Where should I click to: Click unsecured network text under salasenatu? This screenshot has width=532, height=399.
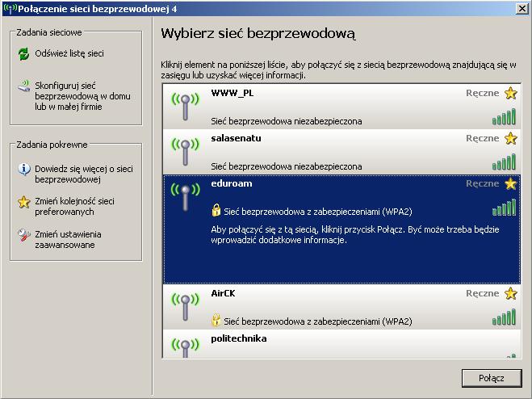click(x=287, y=166)
